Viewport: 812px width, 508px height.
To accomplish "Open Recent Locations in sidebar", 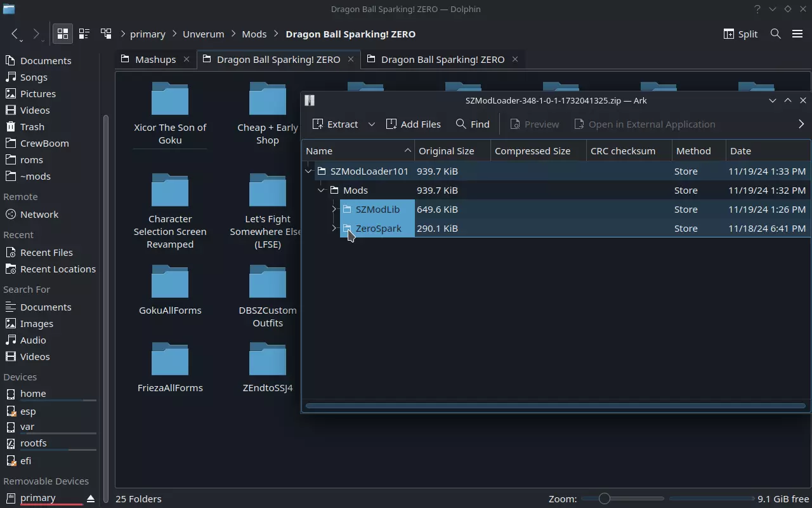I will tap(58, 269).
